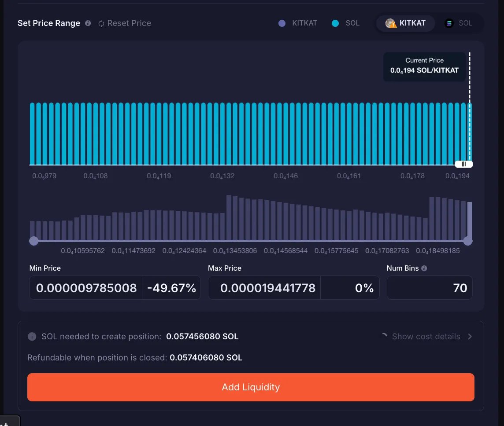Click left minimum price slider handle

click(x=34, y=241)
